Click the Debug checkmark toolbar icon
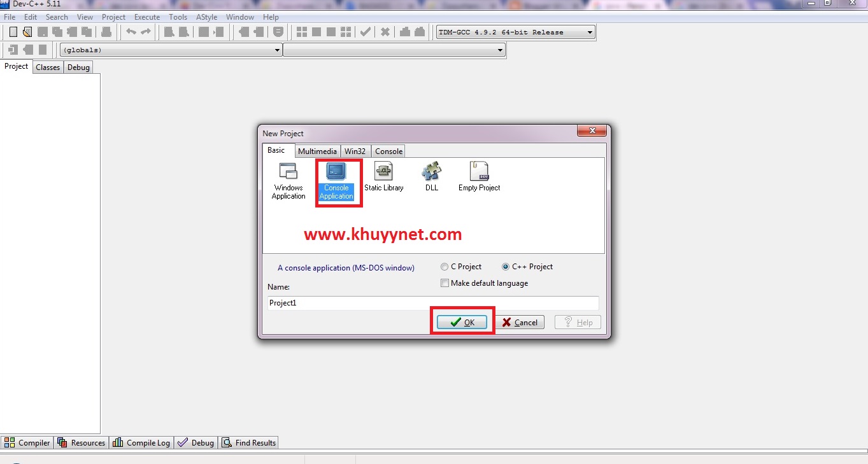 click(x=366, y=32)
